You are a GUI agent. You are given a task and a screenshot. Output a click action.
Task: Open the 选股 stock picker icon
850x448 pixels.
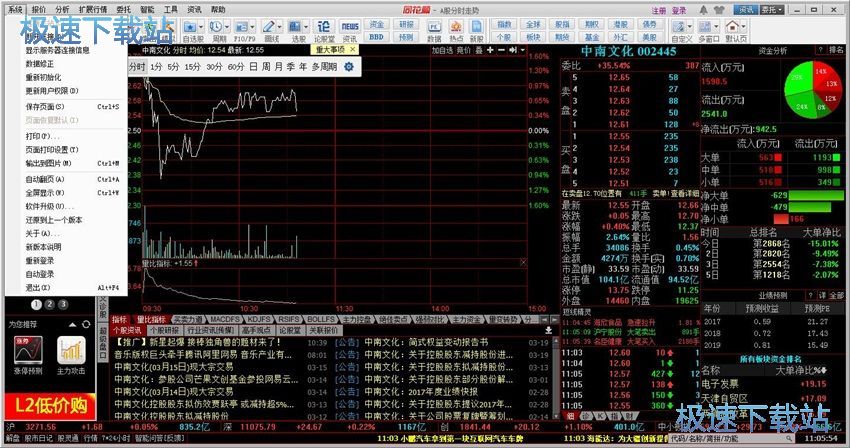pos(294,26)
